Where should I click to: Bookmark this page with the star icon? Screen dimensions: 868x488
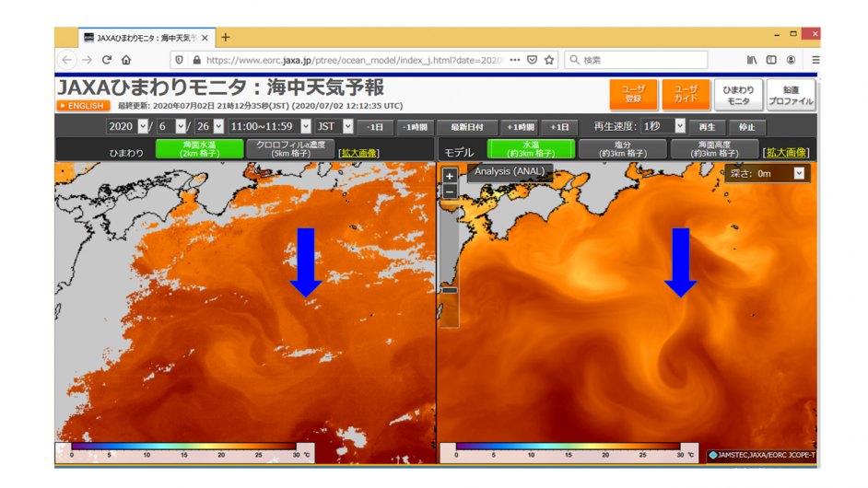[549, 60]
